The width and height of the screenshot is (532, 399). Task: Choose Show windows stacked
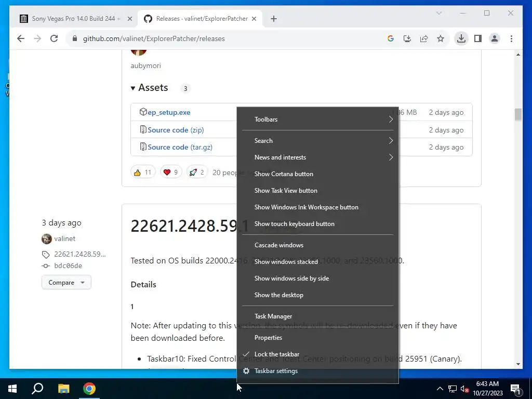[317, 262]
